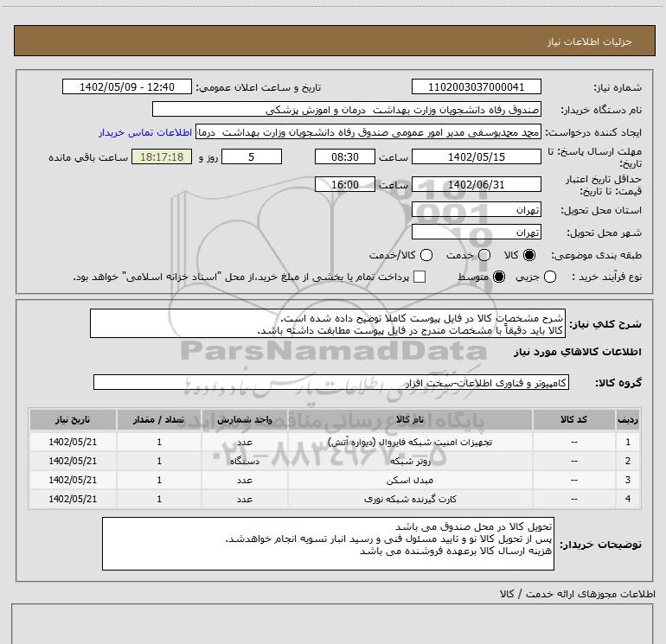Select the روتر شبکه row name
This screenshot has height=644, width=666.
(410, 461)
